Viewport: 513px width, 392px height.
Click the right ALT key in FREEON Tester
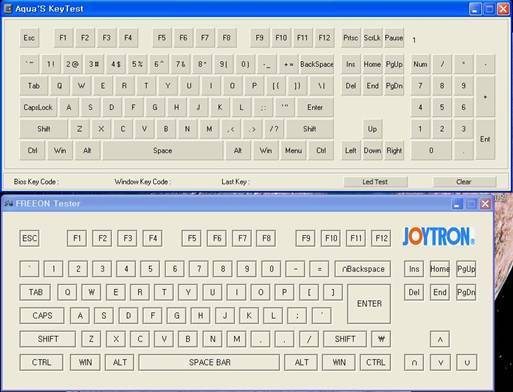coord(301,362)
